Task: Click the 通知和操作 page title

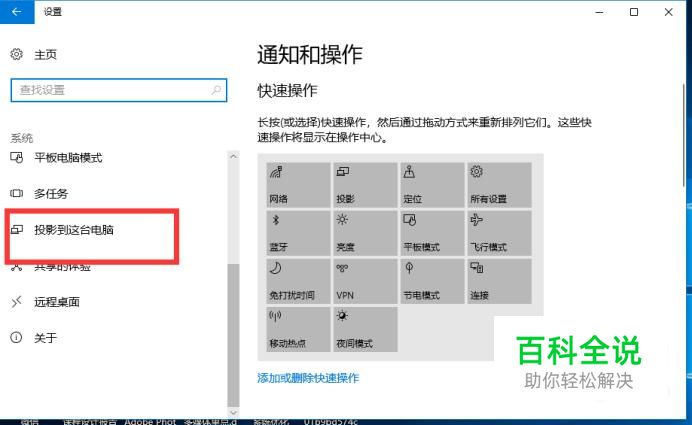Action: (x=310, y=55)
